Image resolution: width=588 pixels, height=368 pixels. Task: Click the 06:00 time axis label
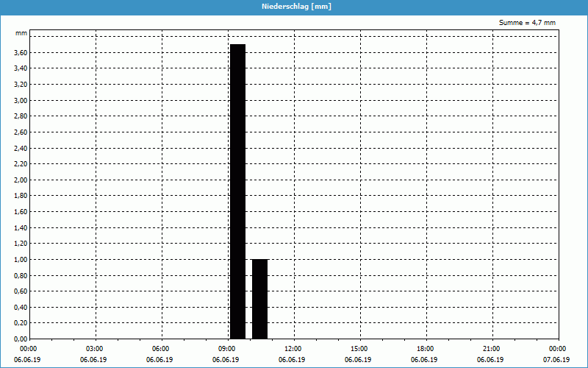coord(161,349)
